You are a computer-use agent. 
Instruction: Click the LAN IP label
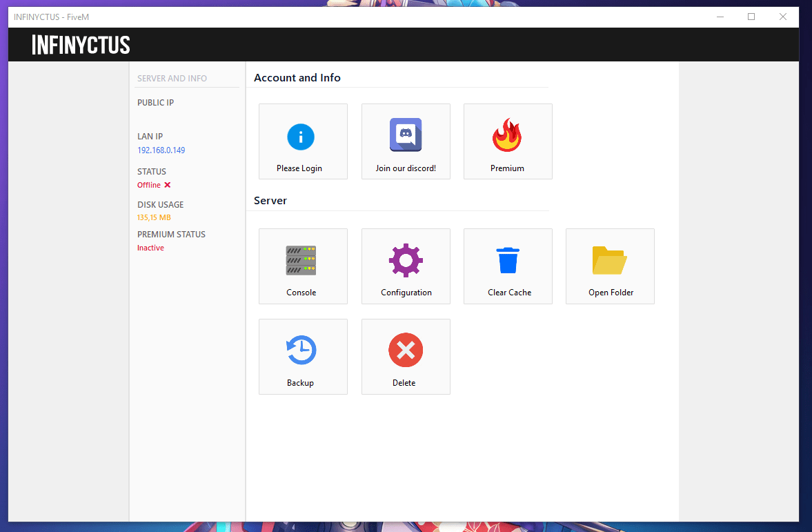pos(150,136)
